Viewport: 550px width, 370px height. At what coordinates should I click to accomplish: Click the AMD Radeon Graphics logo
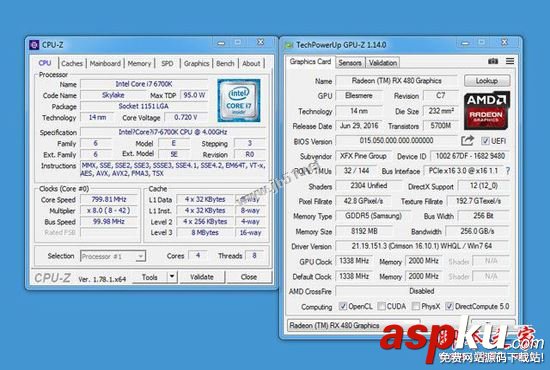[x=487, y=111]
